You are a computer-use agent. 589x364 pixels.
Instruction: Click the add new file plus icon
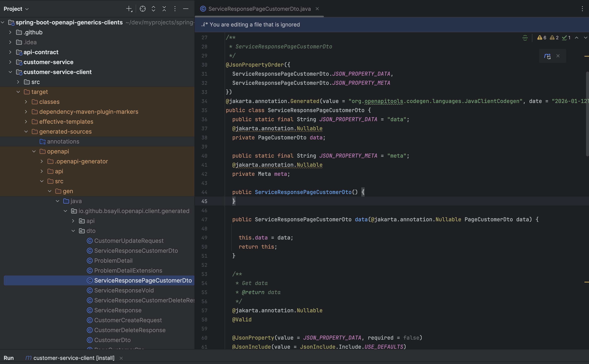click(129, 9)
